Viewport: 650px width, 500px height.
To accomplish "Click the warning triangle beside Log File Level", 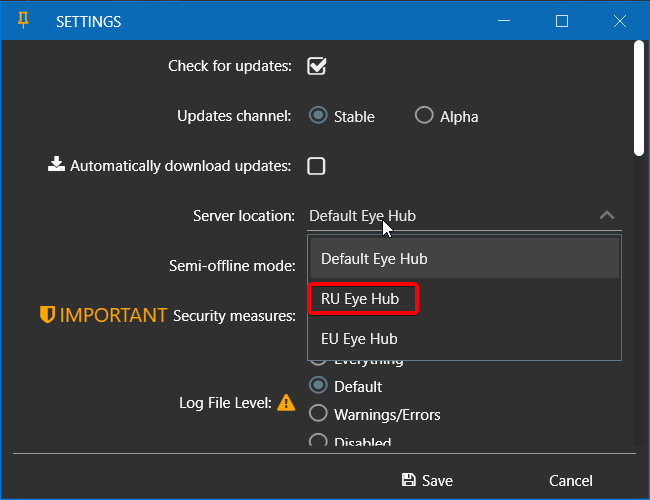I will pyautogui.click(x=286, y=403).
